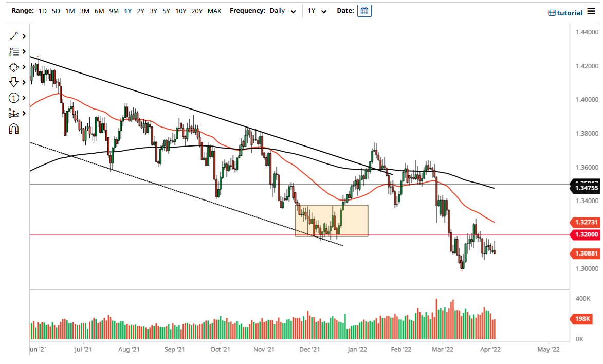Select the numbered annotation tool
This screenshot has height=364, width=603.
click(13, 98)
